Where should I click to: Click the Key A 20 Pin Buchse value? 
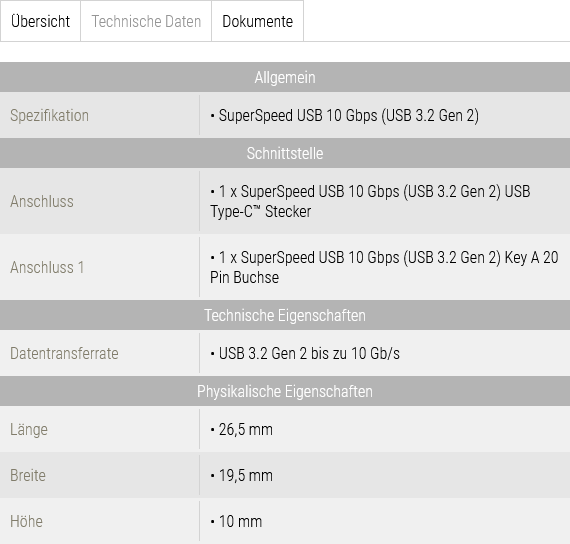click(384, 267)
